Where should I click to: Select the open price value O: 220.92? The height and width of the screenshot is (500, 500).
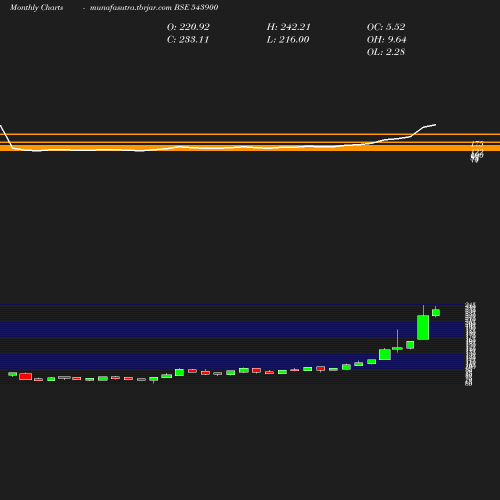pyautogui.click(x=188, y=27)
